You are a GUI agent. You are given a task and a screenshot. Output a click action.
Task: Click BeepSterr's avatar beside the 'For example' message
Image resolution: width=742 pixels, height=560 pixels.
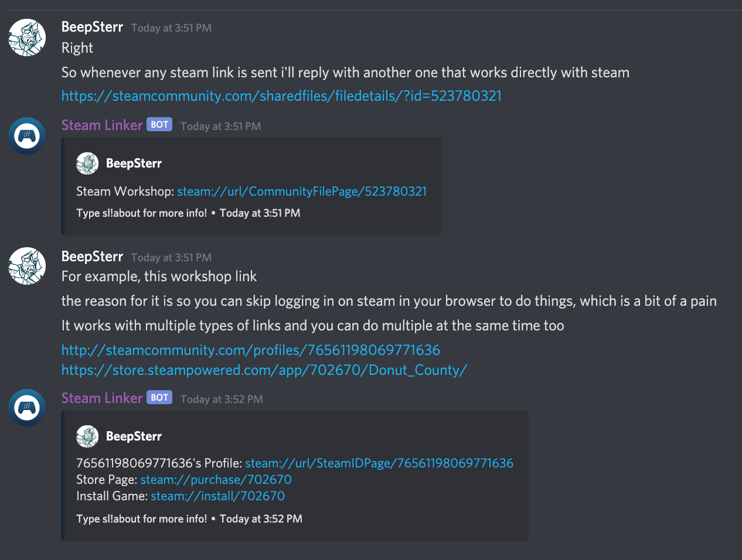click(27, 266)
